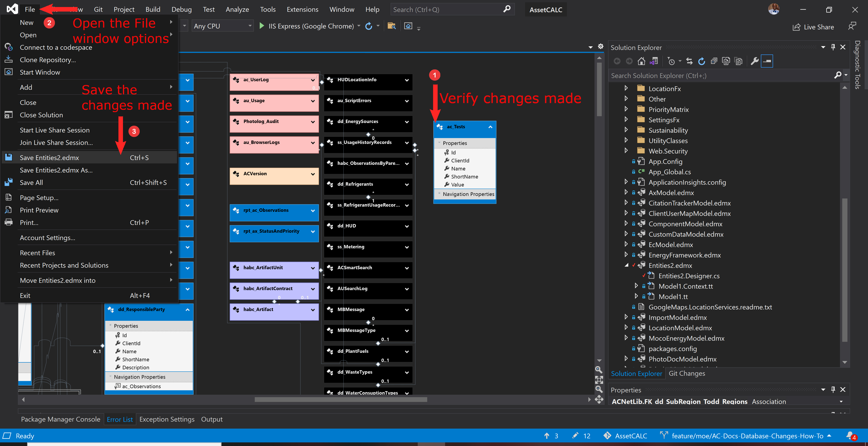Toggle Solution Explorer auto-hide pin
The width and height of the screenshot is (868, 446).
coord(833,47)
